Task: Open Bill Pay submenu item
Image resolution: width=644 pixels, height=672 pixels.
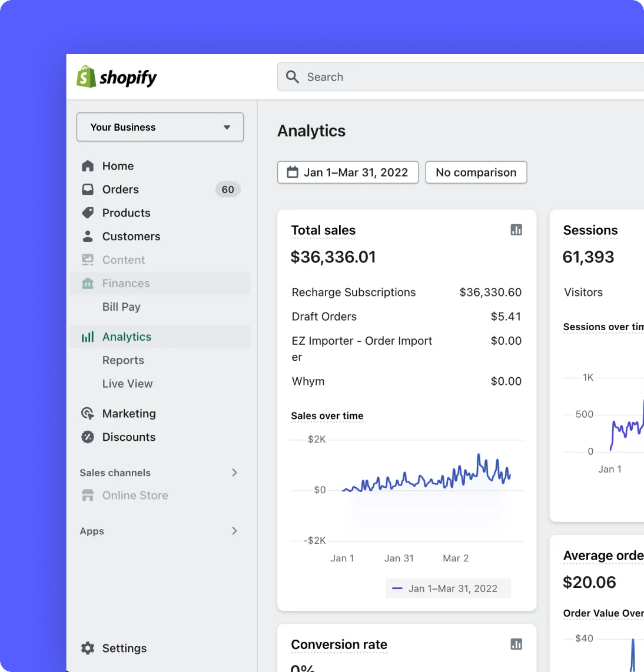Action: [x=121, y=307]
